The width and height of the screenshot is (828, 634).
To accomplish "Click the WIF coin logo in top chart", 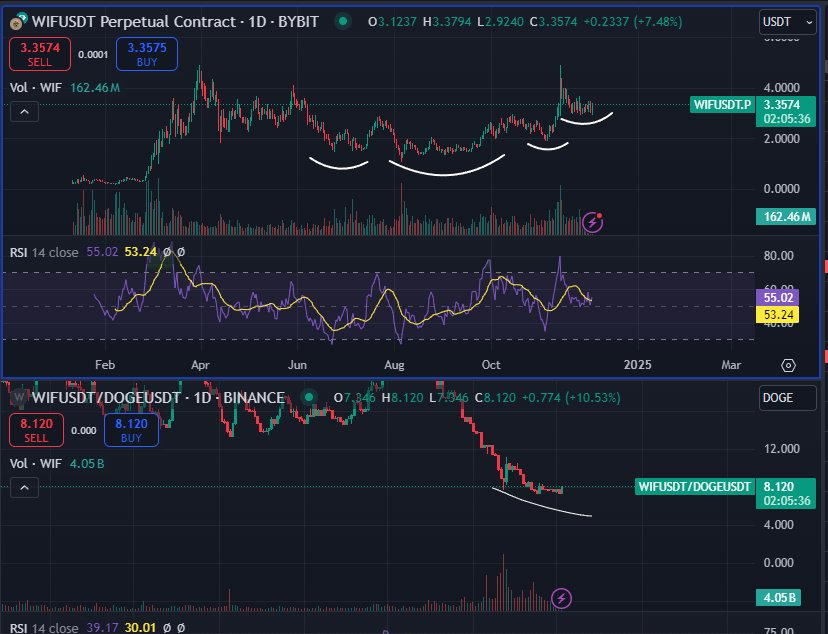I will click(18, 21).
